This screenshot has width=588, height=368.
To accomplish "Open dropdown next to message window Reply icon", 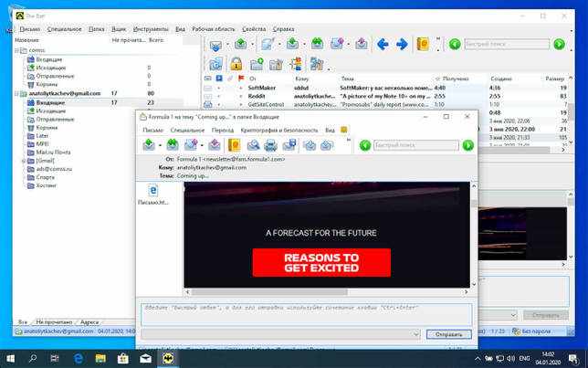I will 160,145.
